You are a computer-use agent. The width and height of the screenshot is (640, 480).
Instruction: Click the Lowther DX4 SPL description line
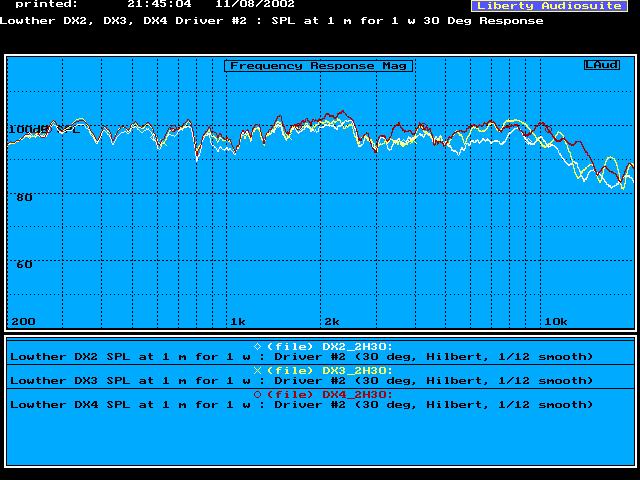(x=301, y=405)
